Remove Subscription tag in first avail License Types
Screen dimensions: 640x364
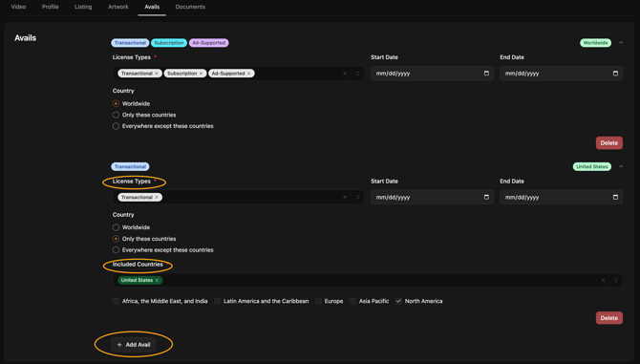201,74
